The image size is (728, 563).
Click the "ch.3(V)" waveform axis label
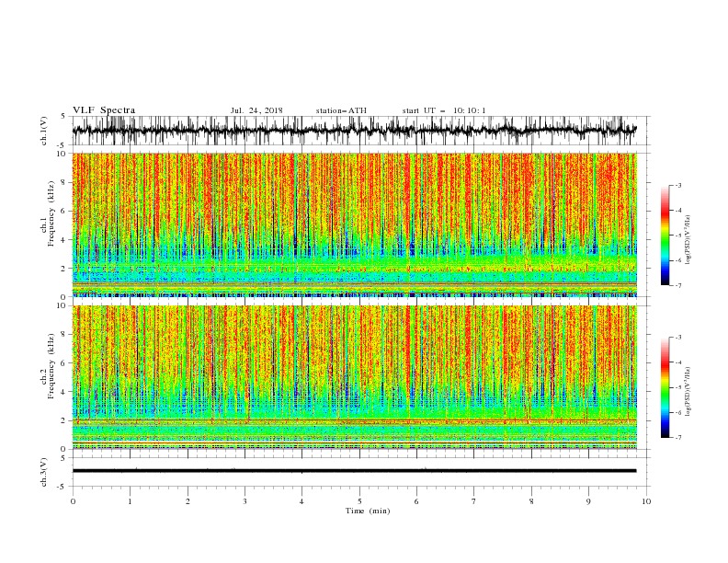(x=44, y=472)
